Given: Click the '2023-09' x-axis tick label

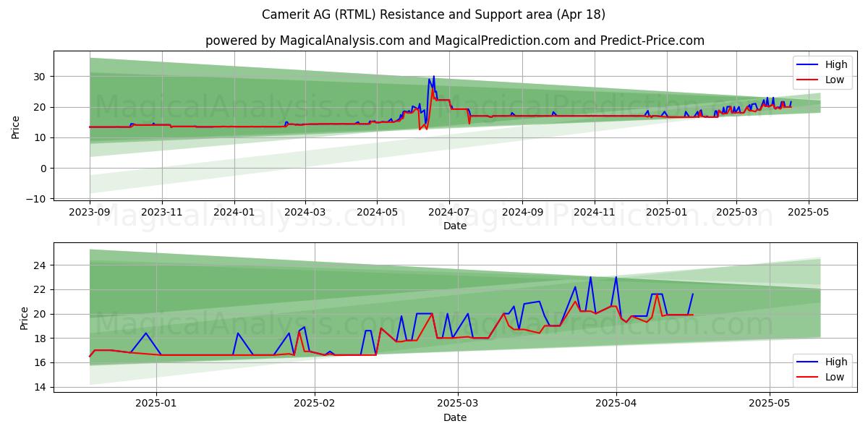Looking at the screenshot, I should tap(90, 214).
